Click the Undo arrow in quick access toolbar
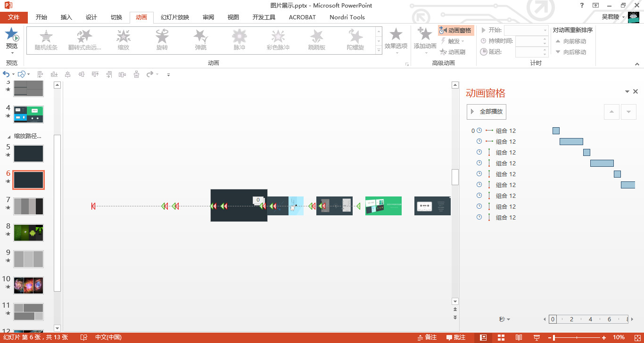This screenshot has height=343, width=644. coord(6,74)
